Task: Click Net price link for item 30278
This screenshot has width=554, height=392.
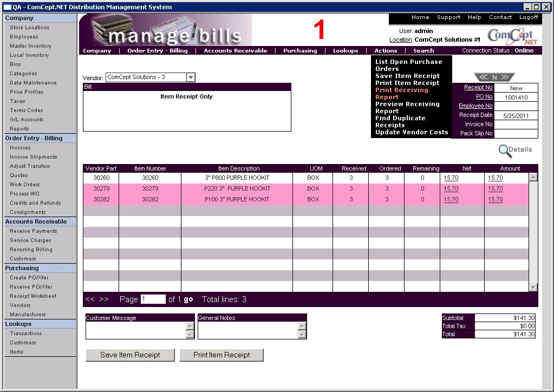Action: (x=451, y=189)
